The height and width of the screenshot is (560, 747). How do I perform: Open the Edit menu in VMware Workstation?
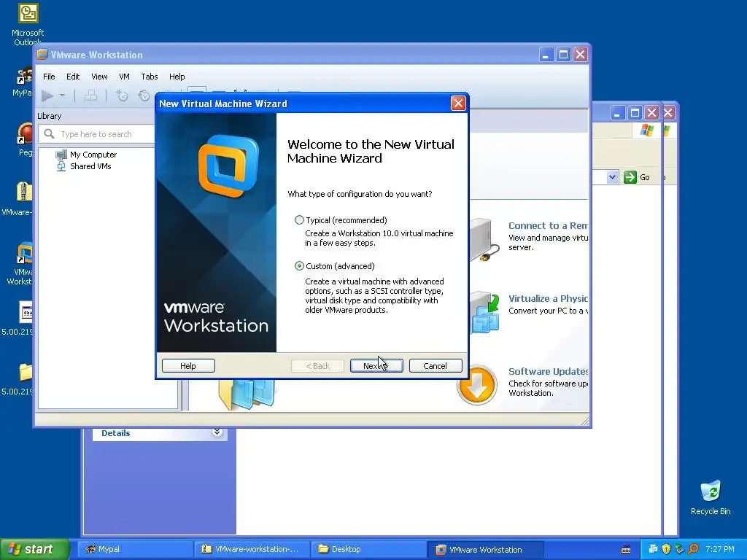(73, 77)
